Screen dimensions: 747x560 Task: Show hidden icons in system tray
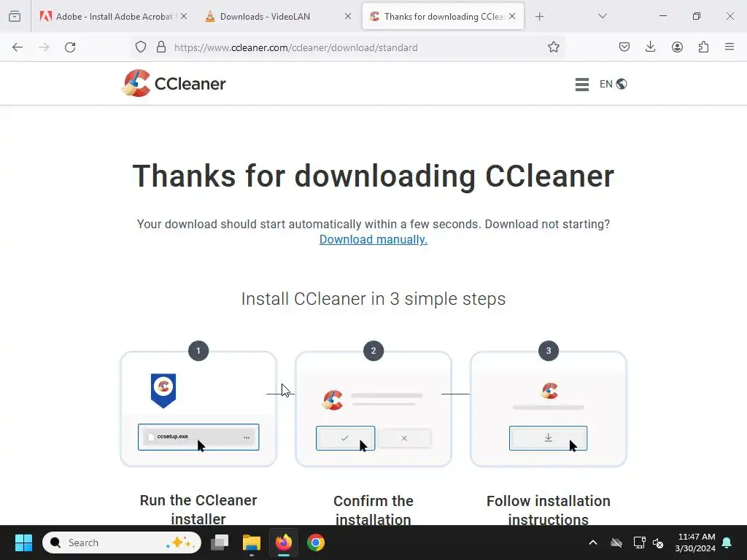[x=592, y=542]
